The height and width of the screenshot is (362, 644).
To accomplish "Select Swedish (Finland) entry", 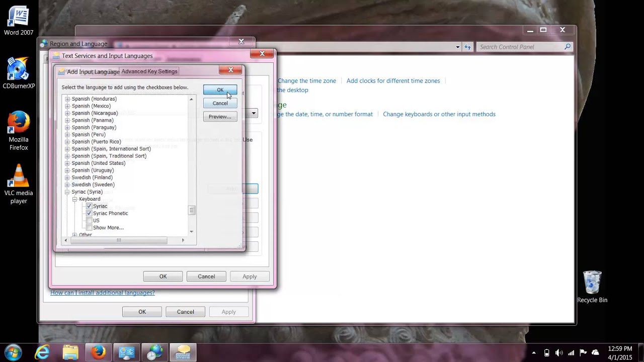I will click(x=92, y=177).
